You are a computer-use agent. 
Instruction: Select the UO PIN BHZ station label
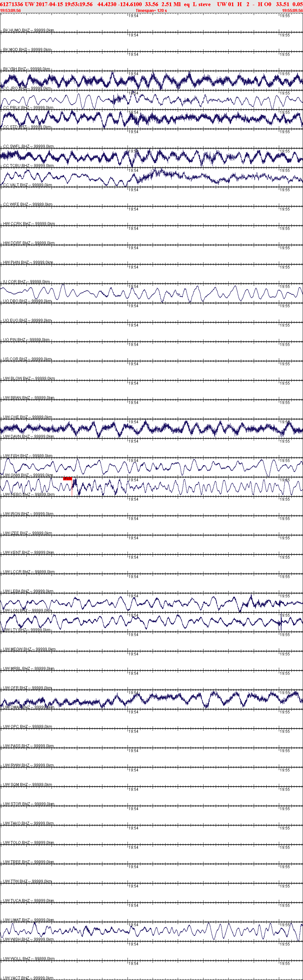26,340
